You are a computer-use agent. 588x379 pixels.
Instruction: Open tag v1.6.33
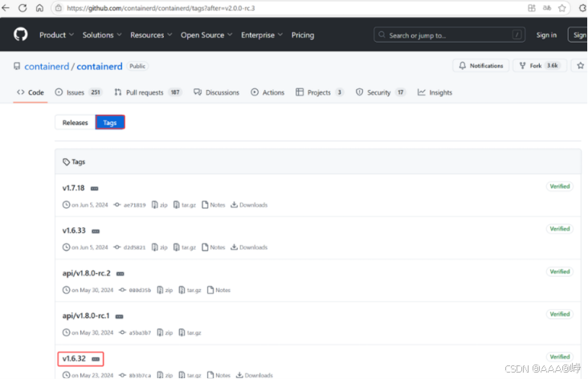tap(74, 230)
